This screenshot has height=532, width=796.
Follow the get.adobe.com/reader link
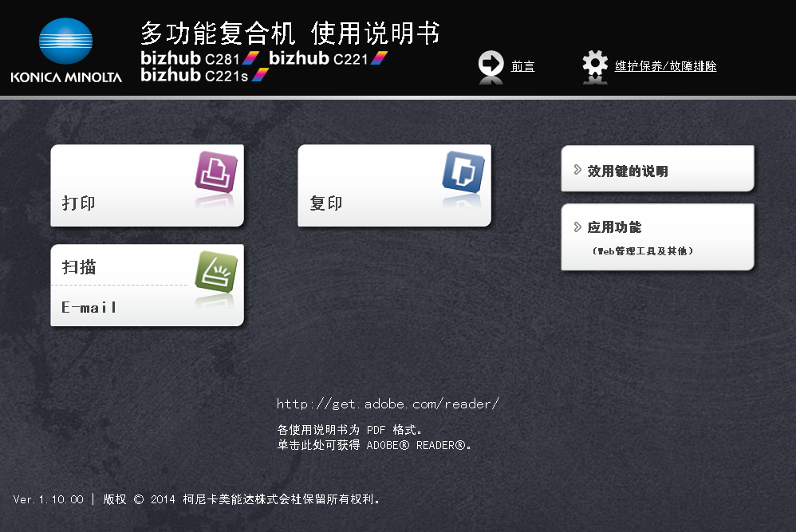(x=388, y=404)
